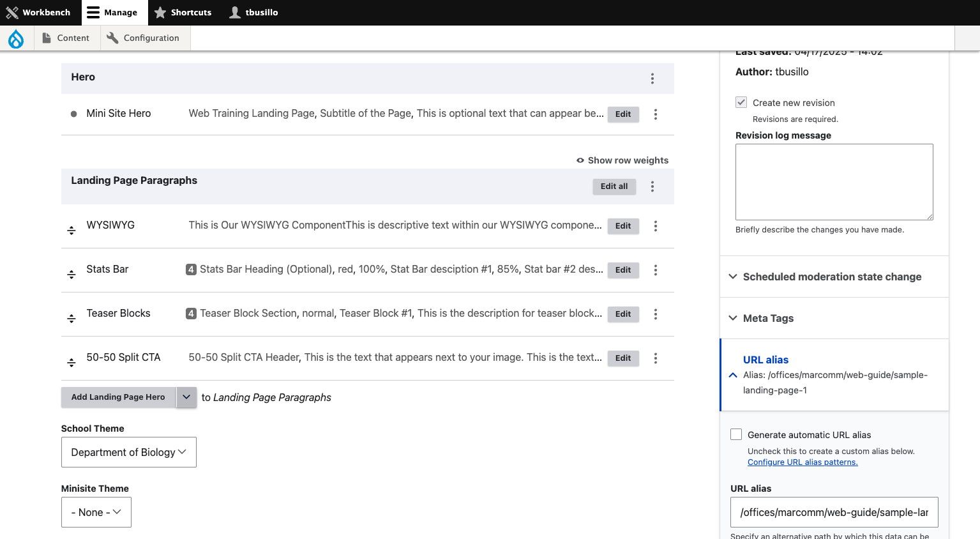Open Mini Site Hero row options menu
This screenshot has height=539, width=980.
(x=656, y=114)
